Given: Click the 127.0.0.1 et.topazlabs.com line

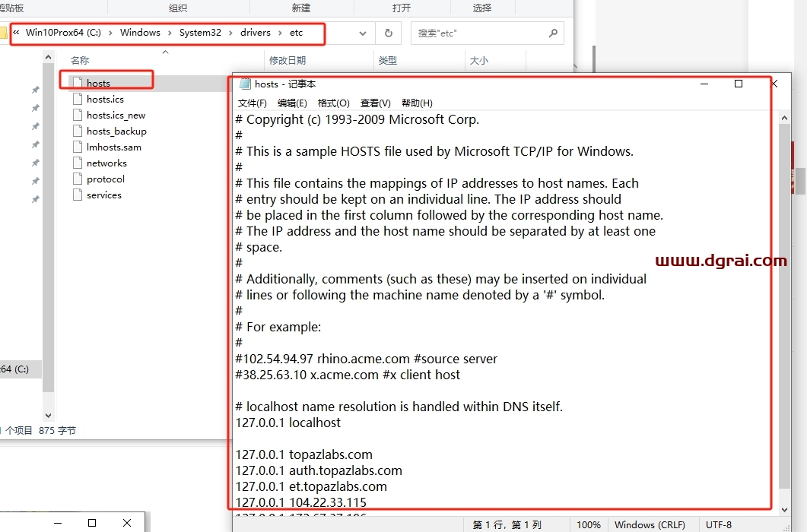Looking at the screenshot, I should (311, 486).
